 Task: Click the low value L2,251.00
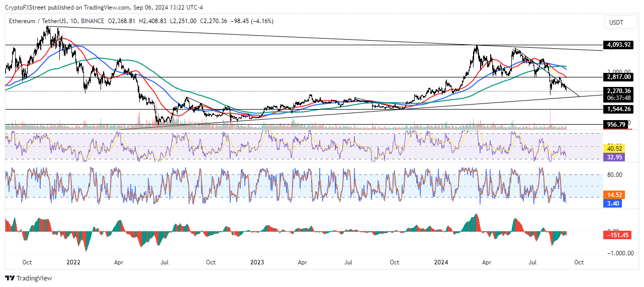[x=183, y=22]
